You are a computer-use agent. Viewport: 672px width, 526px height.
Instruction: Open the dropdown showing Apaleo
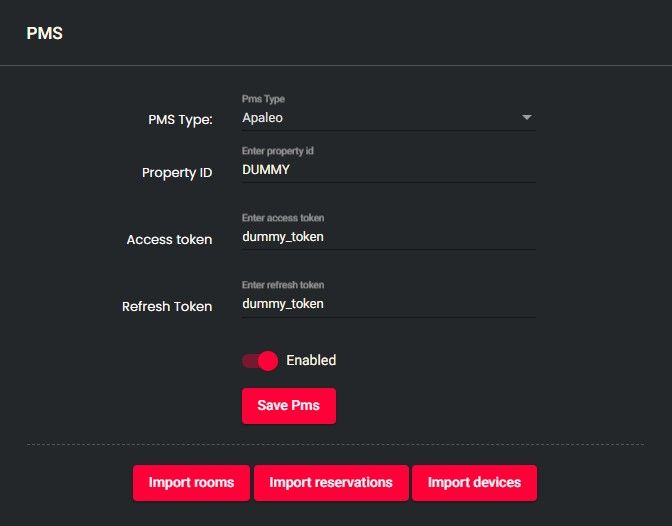coord(380,118)
